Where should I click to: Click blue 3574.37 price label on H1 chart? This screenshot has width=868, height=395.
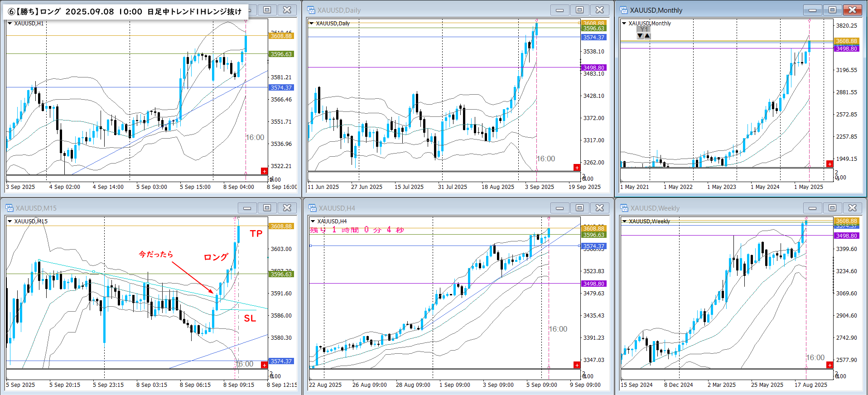281,87
